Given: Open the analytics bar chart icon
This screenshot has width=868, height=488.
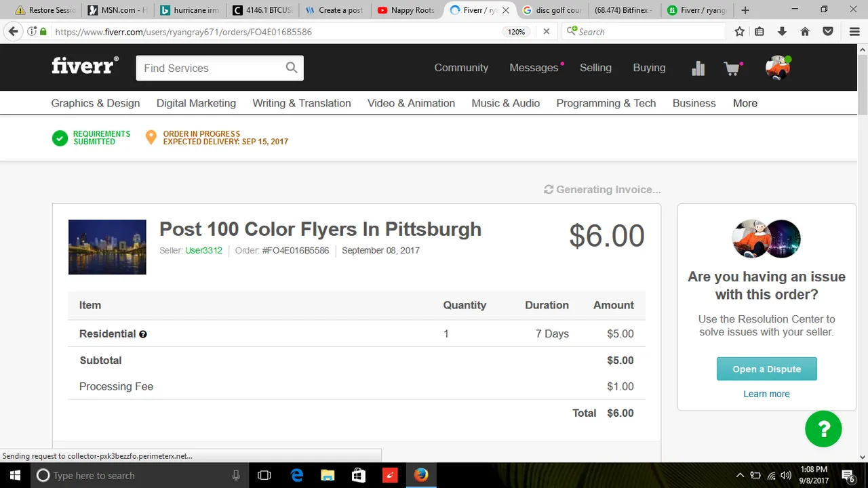Looking at the screenshot, I should (698, 68).
